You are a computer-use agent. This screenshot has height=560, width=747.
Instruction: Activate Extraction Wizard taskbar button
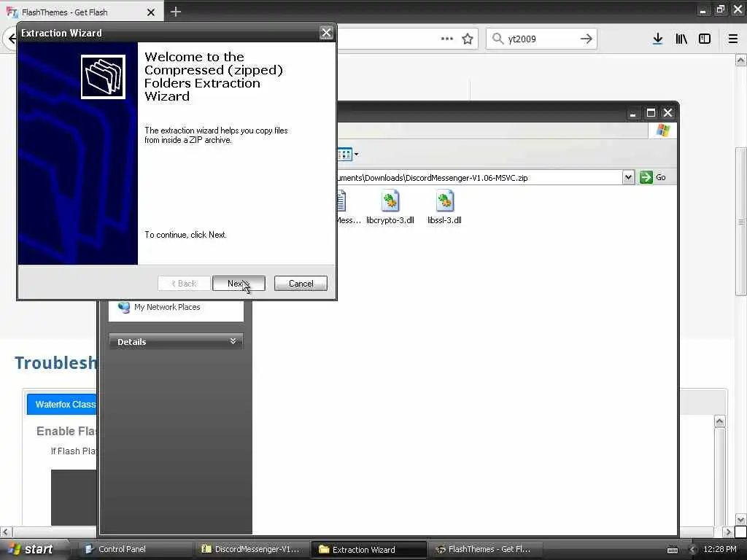(x=368, y=550)
